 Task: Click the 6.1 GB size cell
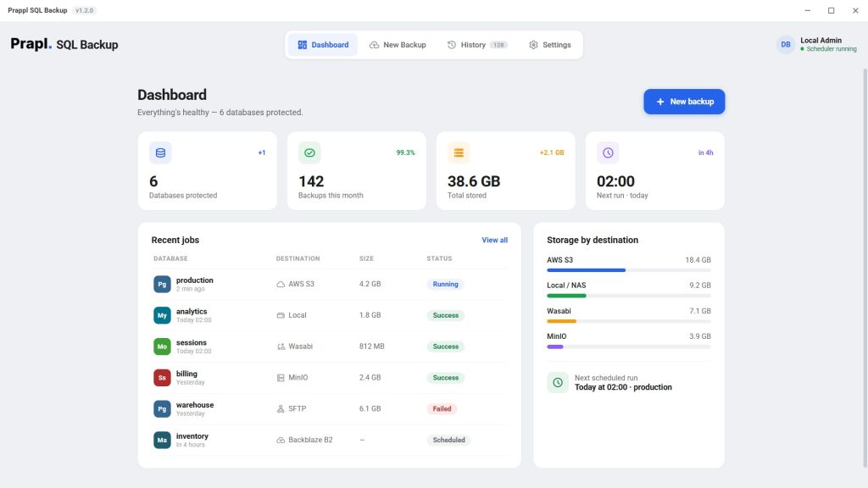coord(370,409)
